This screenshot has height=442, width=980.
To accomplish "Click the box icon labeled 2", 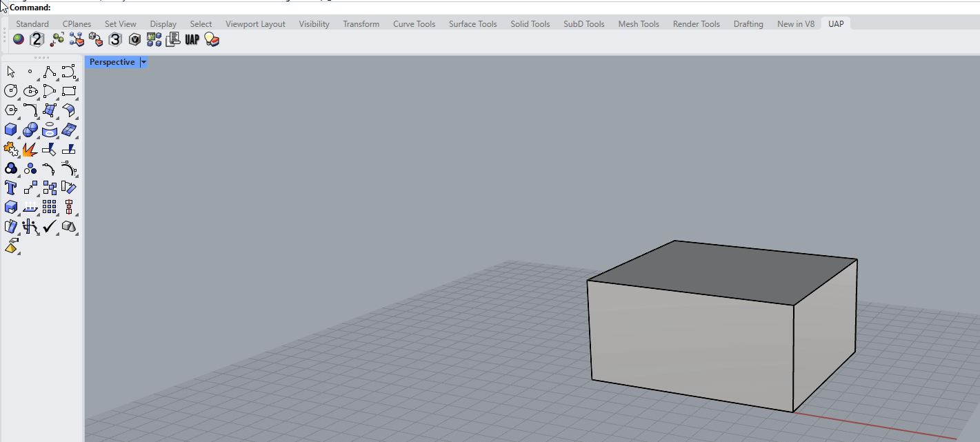I will pyautogui.click(x=37, y=39).
